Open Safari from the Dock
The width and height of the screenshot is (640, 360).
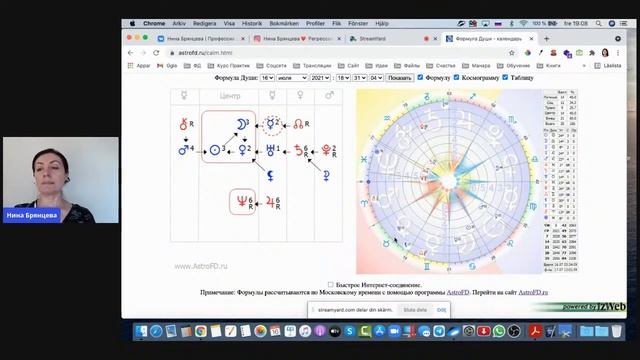(x=156, y=331)
